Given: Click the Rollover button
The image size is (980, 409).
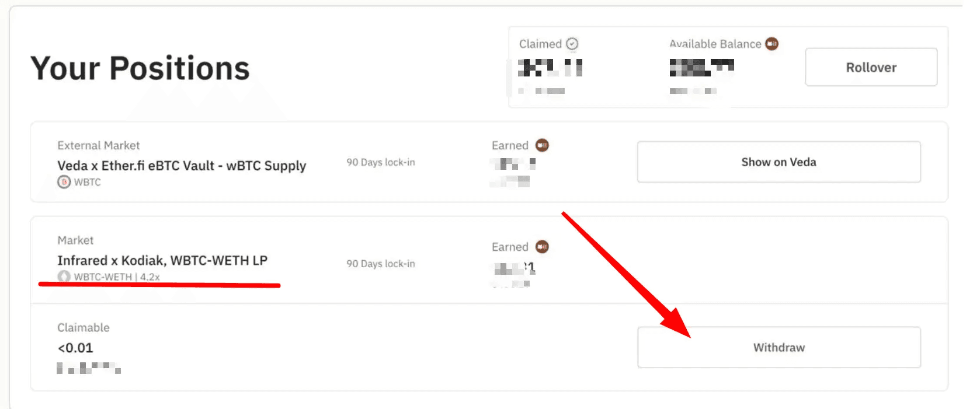Looking at the screenshot, I should tap(871, 67).
